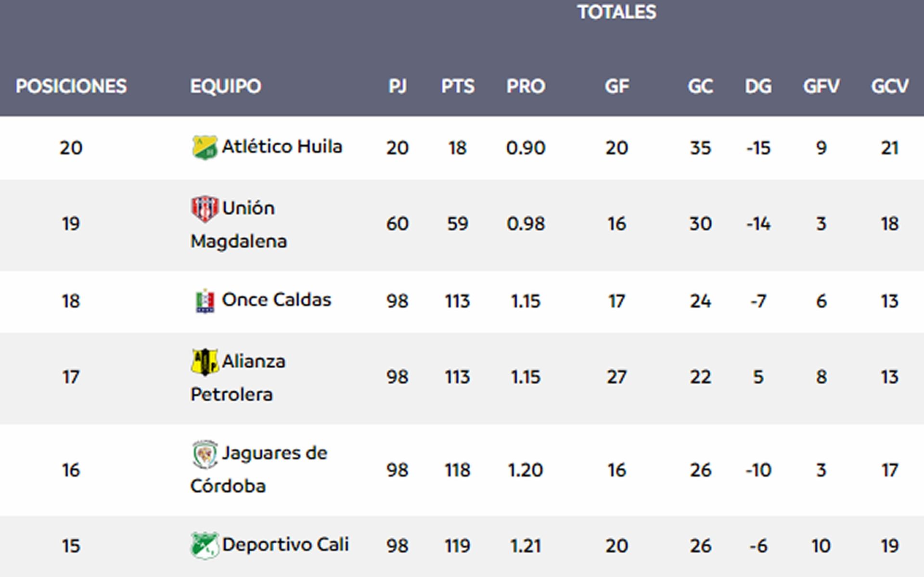Select Jaguares de Córdoba's 118 points cell
This screenshot has height=577, width=924.
(457, 470)
